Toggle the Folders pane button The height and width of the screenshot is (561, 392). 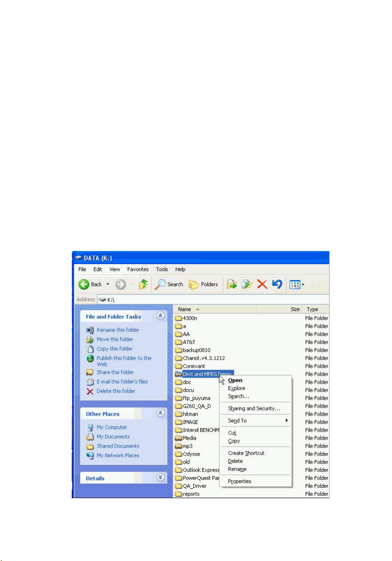pos(203,284)
